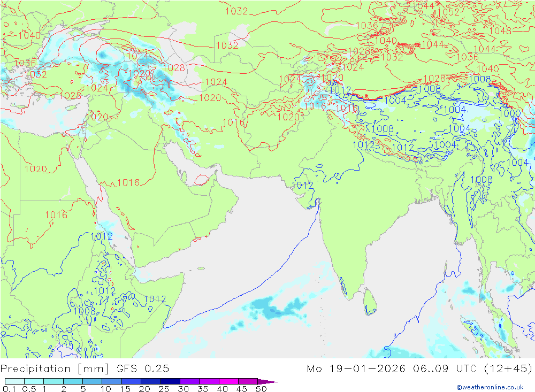The image size is (535, 392).
Task: Click the '0.5' legend scale value
Action: pyautogui.click(x=29, y=389)
